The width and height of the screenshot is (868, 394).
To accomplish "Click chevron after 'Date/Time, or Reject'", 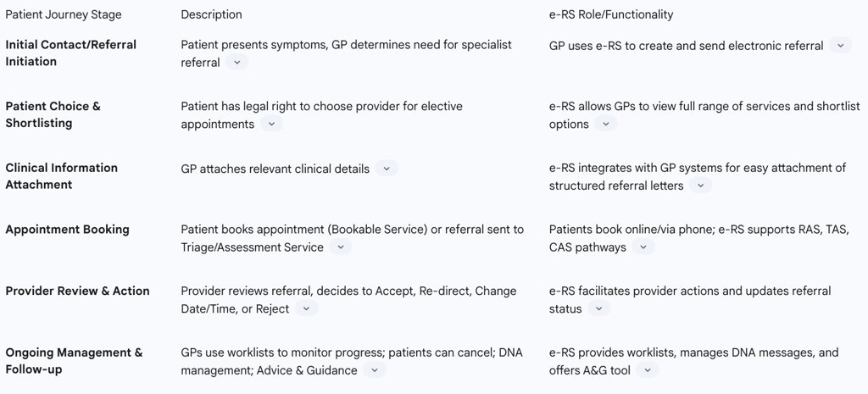I will coord(306,309).
